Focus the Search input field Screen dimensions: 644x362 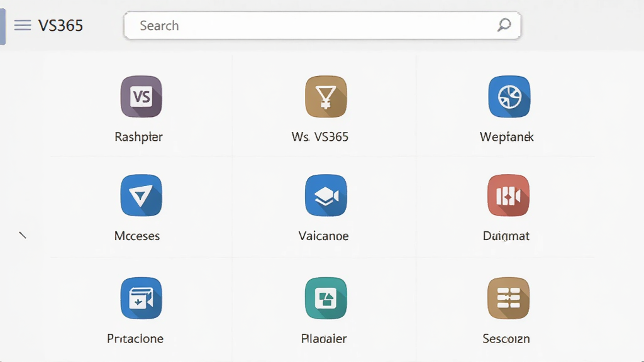tap(323, 25)
